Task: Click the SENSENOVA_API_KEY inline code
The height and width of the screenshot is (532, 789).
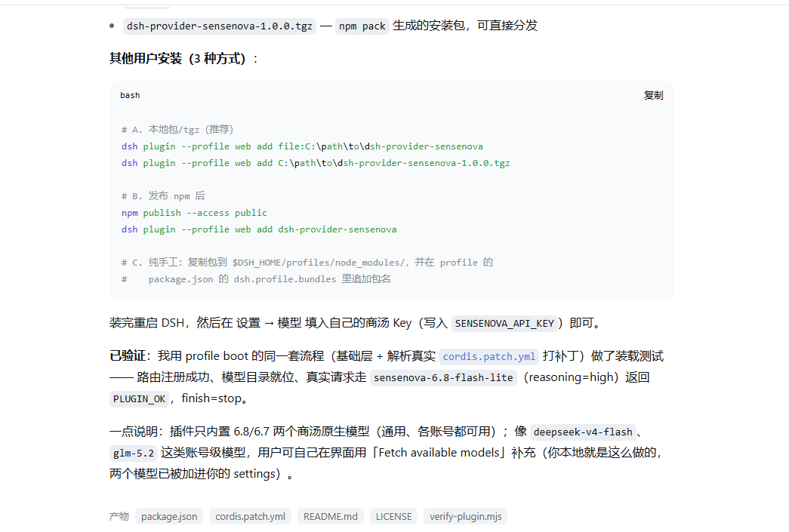Action: tap(504, 323)
